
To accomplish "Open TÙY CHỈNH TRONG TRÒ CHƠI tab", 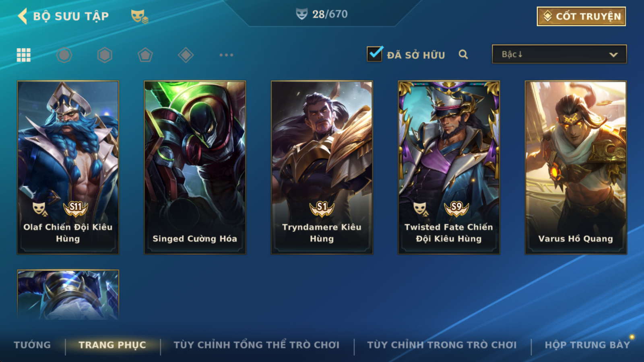I will 442,345.
